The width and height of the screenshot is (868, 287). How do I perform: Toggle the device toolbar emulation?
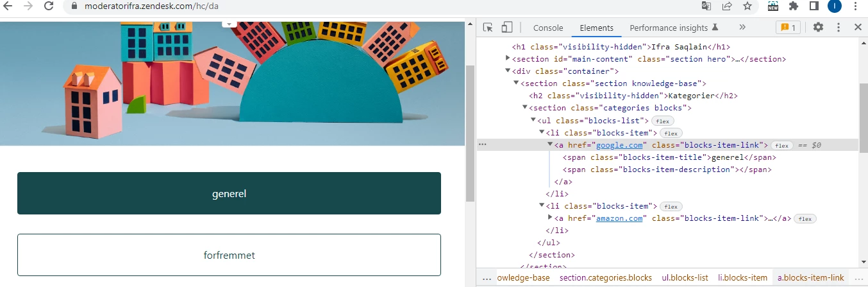(x=506, y=28)
